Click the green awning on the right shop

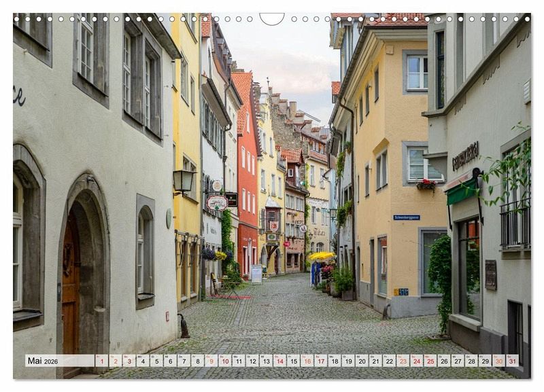point(462,192)
